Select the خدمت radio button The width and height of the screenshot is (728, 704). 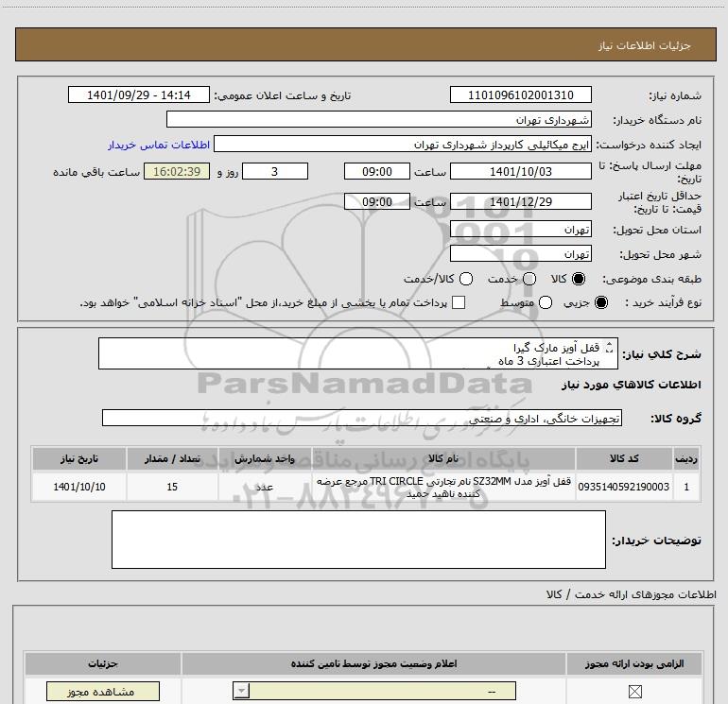tap(529, 279)
